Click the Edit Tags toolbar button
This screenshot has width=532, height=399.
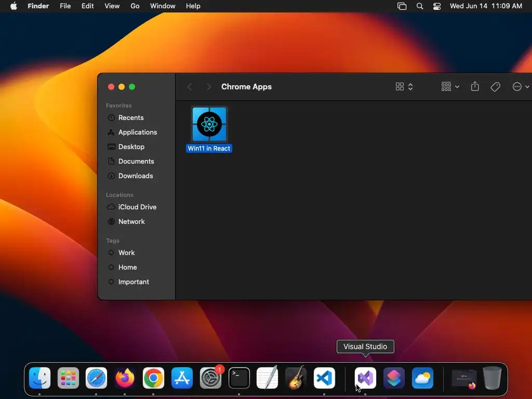(x=495, y=87)
